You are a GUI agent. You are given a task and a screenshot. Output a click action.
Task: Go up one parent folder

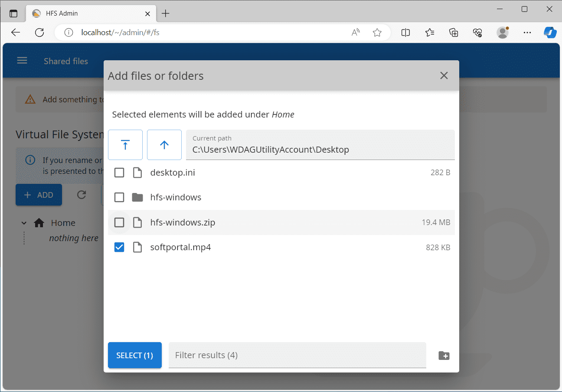point(164,145)
